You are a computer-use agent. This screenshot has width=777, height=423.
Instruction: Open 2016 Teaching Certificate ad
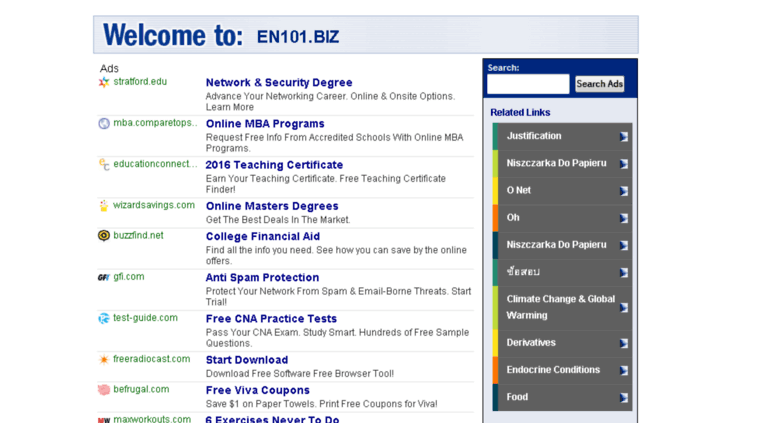(x=274, y=165)
